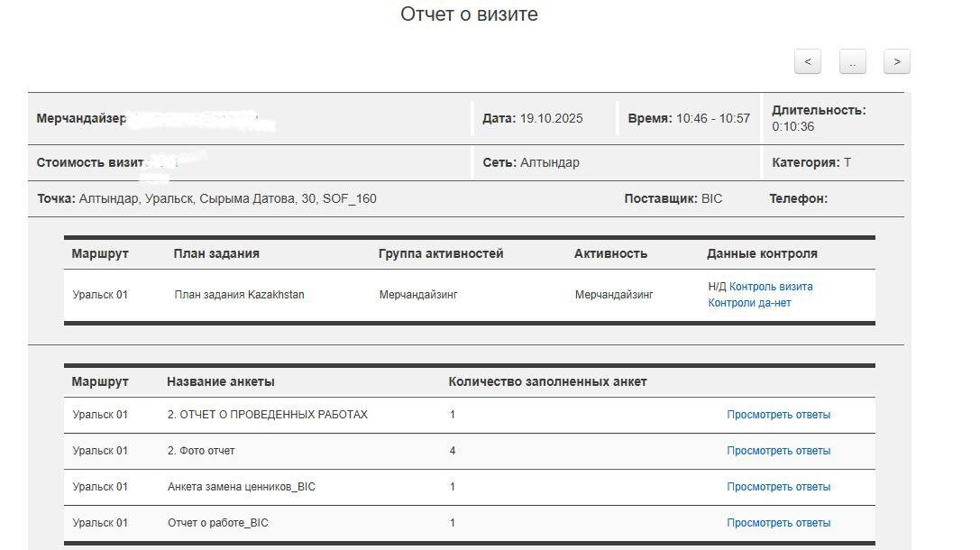Screen dimensions: 980x550
Task: View answers for "Отчет о работе_BIC"
Action: (x=778, y=522)
